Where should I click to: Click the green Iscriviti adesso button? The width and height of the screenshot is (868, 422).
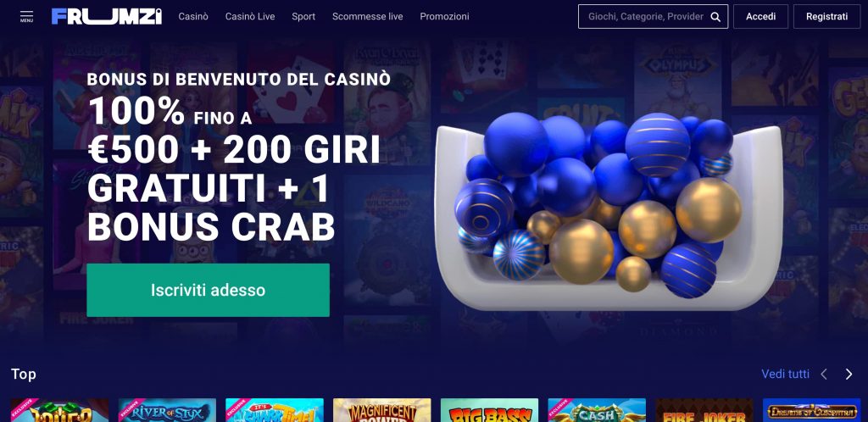(209, 290)
